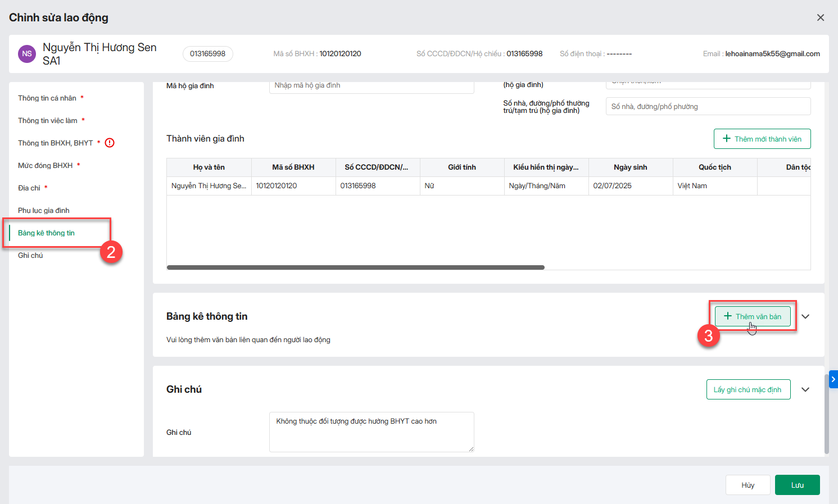Click the NS avatar icon
838x504 pixels.
(27, 54)
